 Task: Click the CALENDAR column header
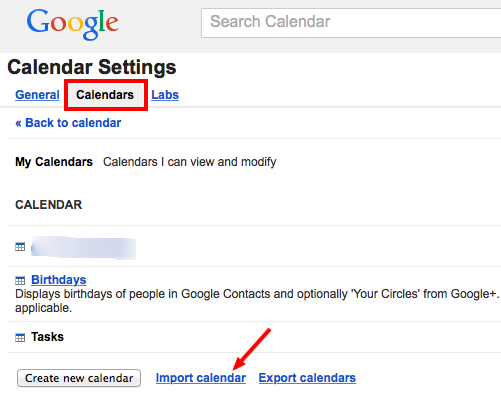(x=49, y=205)
